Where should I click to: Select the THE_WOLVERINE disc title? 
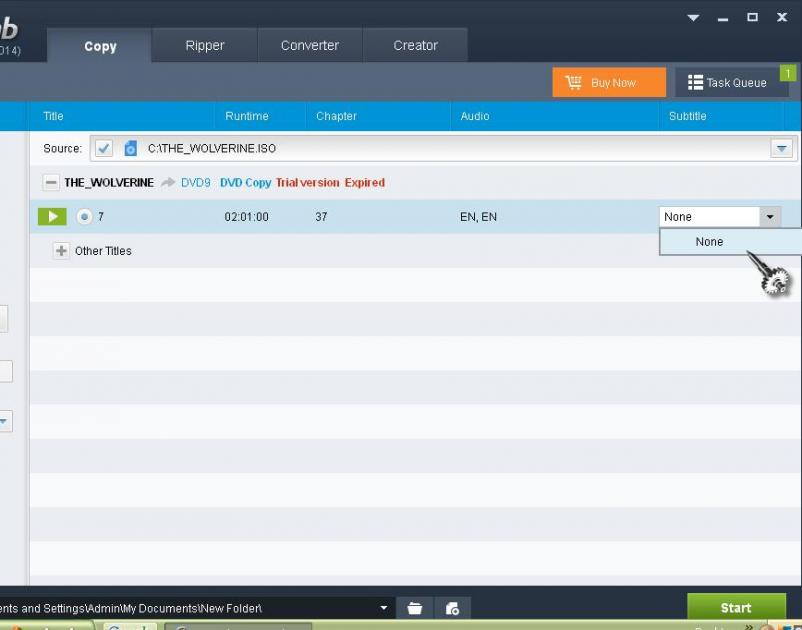click(109, 183)
